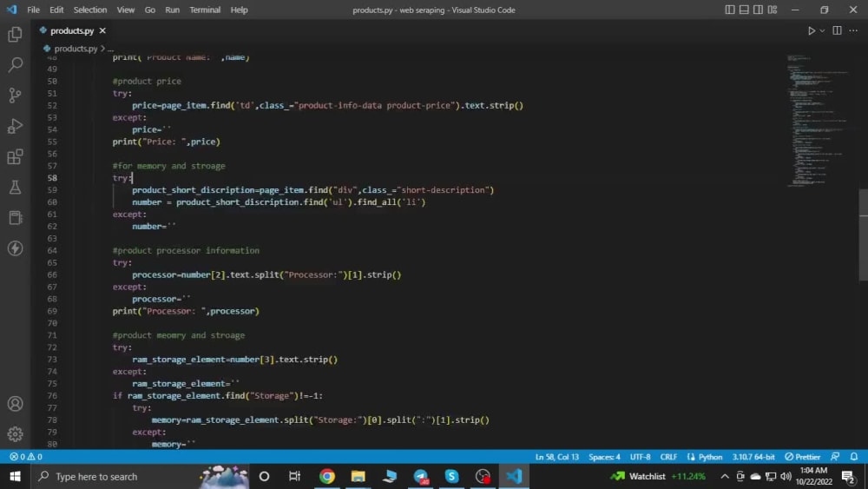
Task: Split the editor to the right
Action: click(x=837, y=30)
